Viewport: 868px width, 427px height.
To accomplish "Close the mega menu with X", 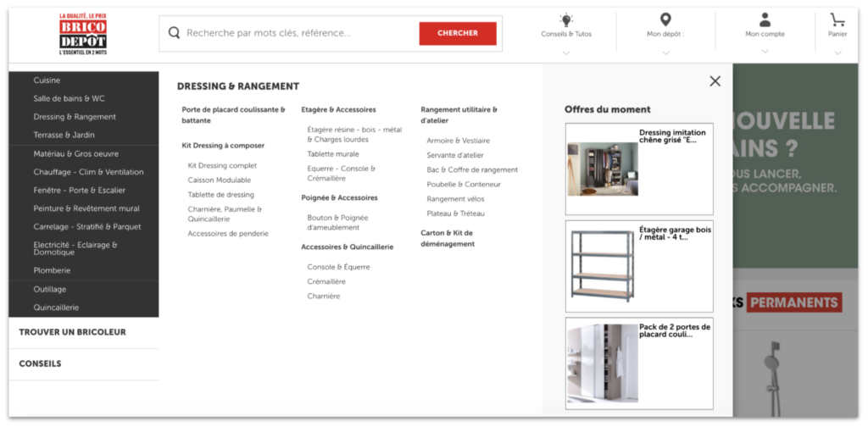I will [715, 81].
